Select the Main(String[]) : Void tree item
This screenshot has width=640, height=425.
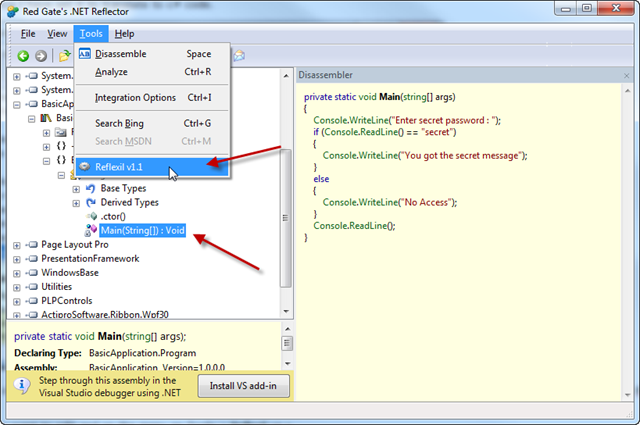click(143, 230)
